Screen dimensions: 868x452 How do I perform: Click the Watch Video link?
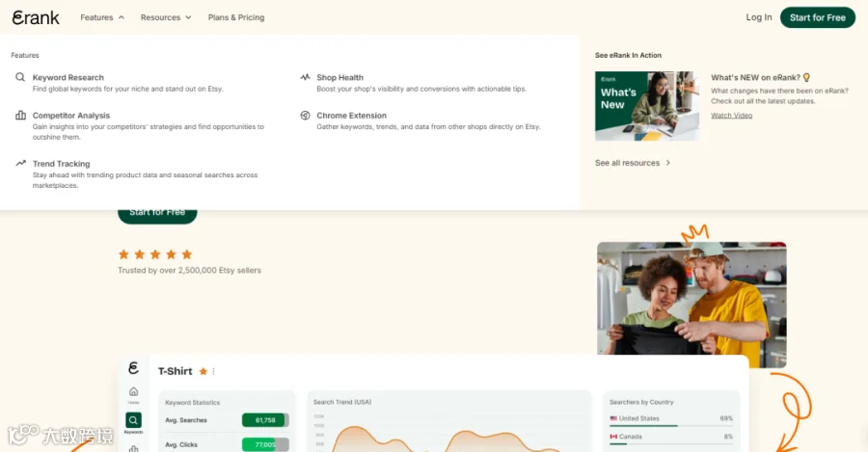click(x=731, y=116)
